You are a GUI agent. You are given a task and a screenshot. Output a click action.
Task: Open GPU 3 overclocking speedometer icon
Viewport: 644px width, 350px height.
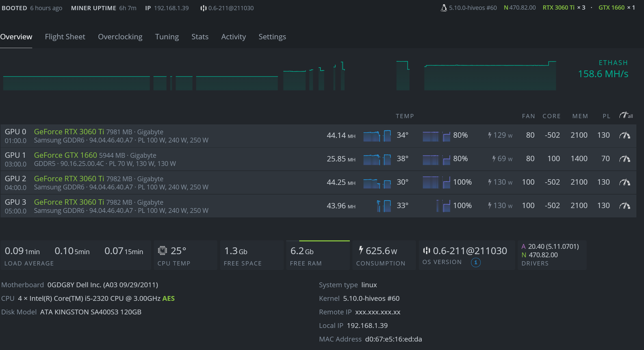[x=625, y=206]
